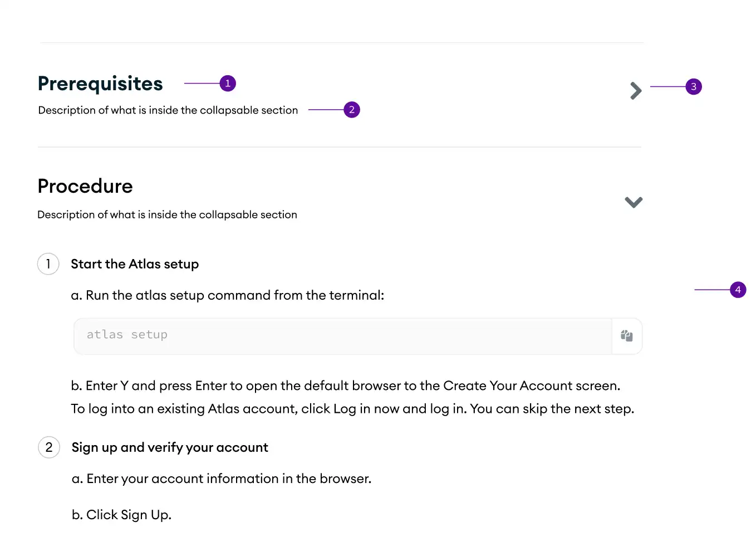The image size is (756, 537).
Task: Select step 2 circle indicator
Action: 49,447
